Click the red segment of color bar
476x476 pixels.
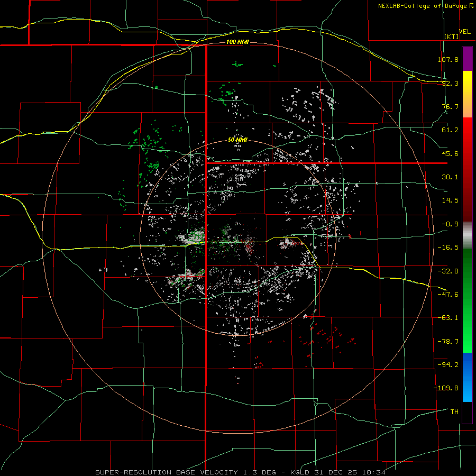pos(467,169)
